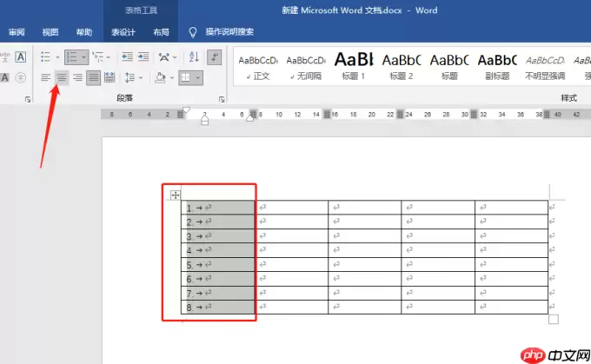Screen dimensions: 591x364
Task: Click the phonetic guide icon
Action: pyautogui.click(x=5, y=57)
